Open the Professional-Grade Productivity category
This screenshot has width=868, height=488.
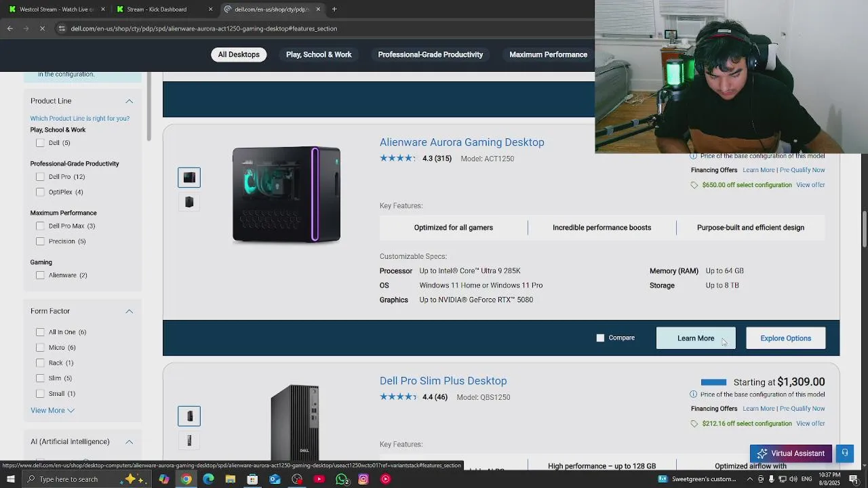(x=431, y=54)
